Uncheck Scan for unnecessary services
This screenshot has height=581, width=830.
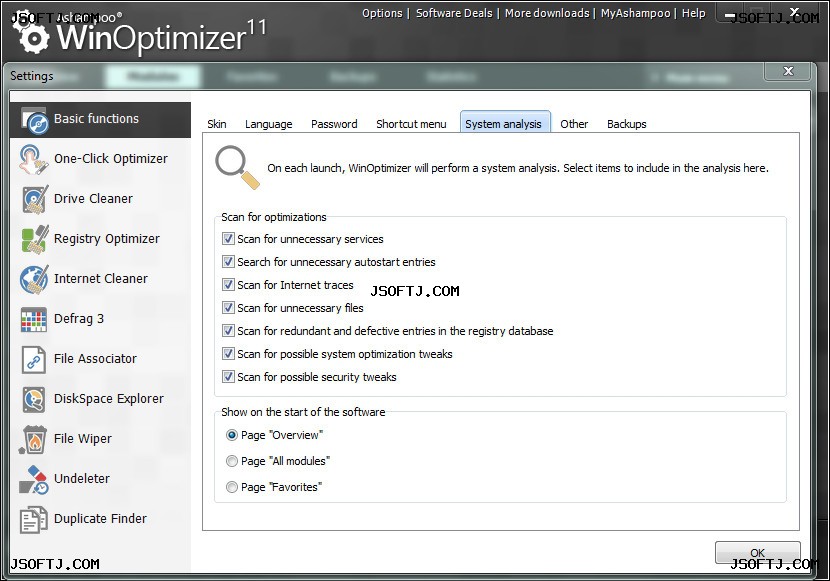click(228, 239)
